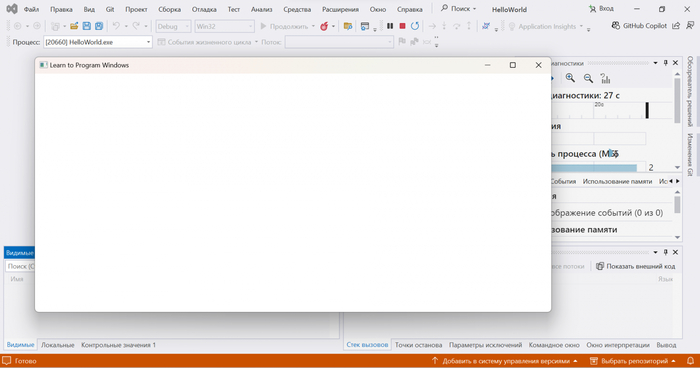Click the Hot Reload flame icon

pos(324,26)
